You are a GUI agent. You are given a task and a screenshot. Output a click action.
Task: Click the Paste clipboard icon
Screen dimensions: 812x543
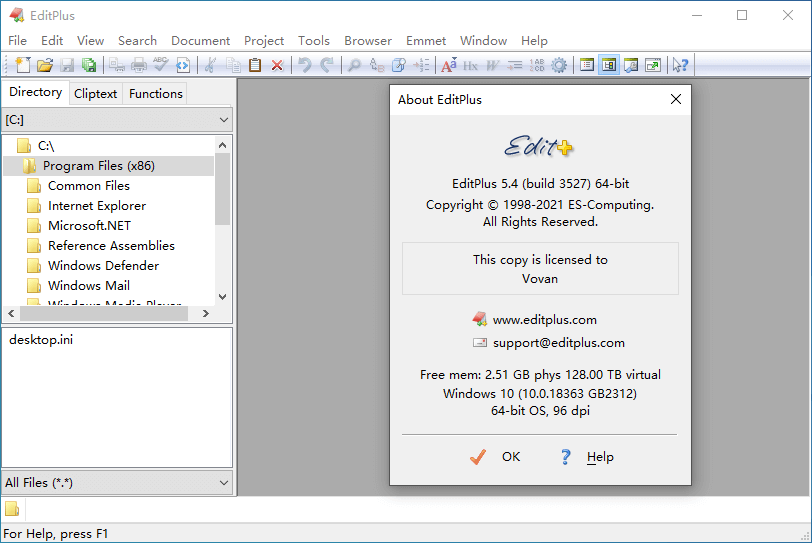(x=255, y=65)
